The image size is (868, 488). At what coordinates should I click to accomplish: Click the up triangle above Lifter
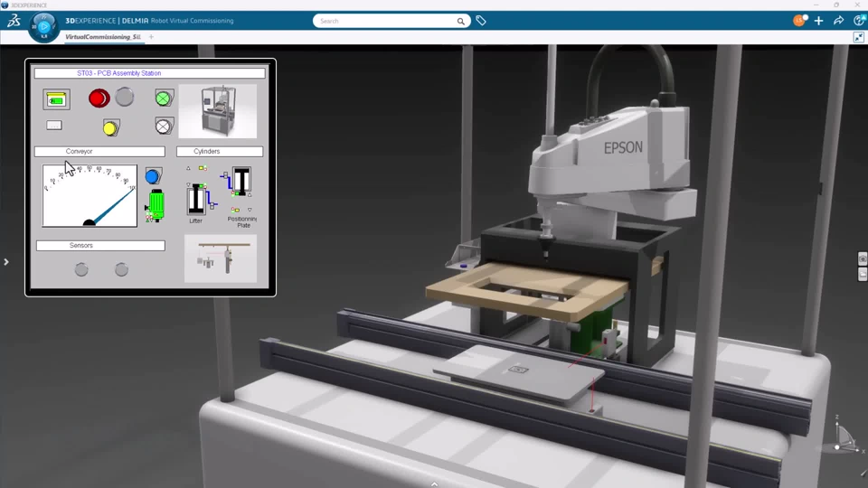click(188, 168)
